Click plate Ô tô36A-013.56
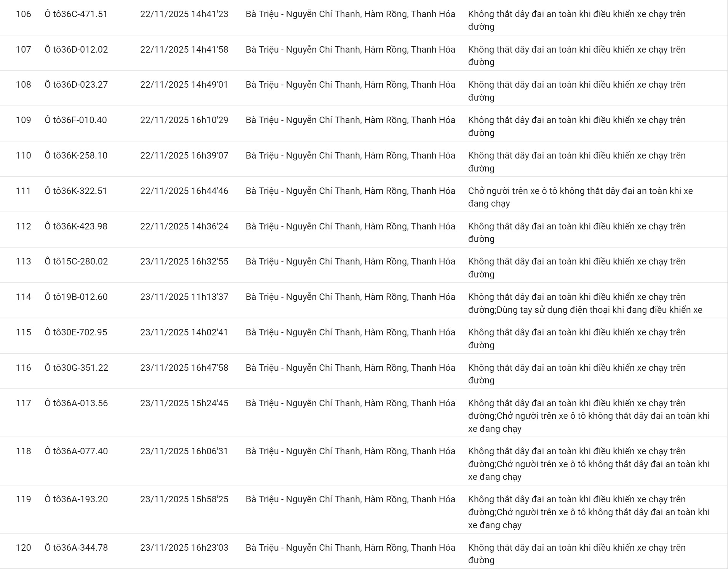728x569 pixels. click(x=76, y=404)
